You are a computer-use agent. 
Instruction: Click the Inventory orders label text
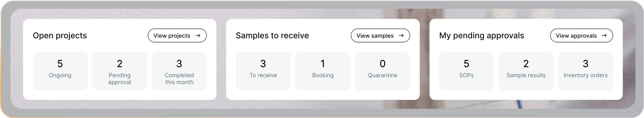coord(585,75)
